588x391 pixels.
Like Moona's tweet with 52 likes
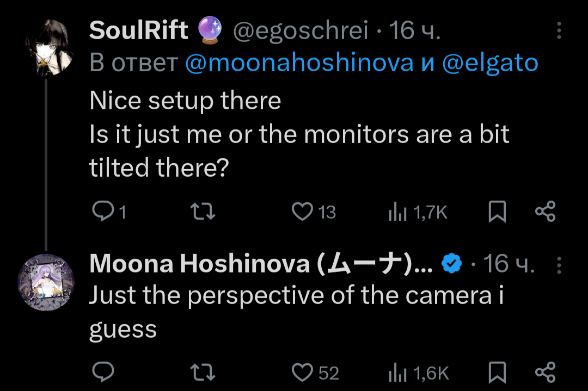(x=303, y=372)
